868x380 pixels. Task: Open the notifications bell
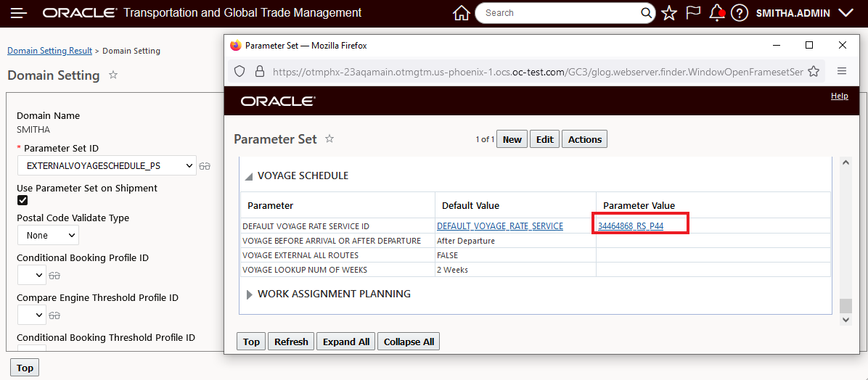(717, 13)
